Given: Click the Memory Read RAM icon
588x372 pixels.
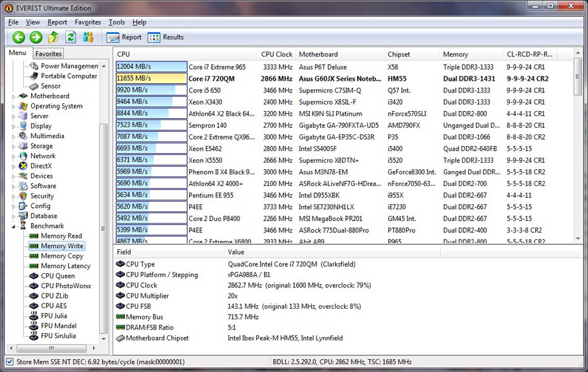Looking at the screenshot, I should tap(34, 236).
